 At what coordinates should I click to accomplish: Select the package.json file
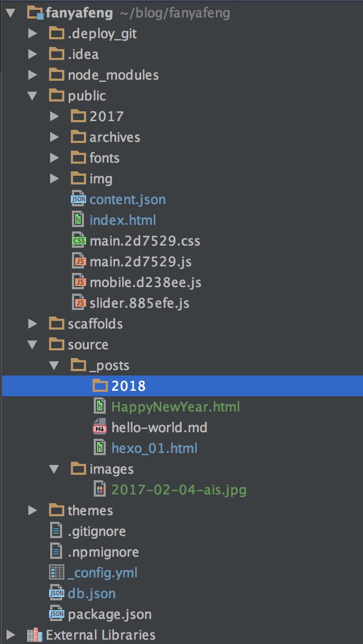[x=110, y=614]
